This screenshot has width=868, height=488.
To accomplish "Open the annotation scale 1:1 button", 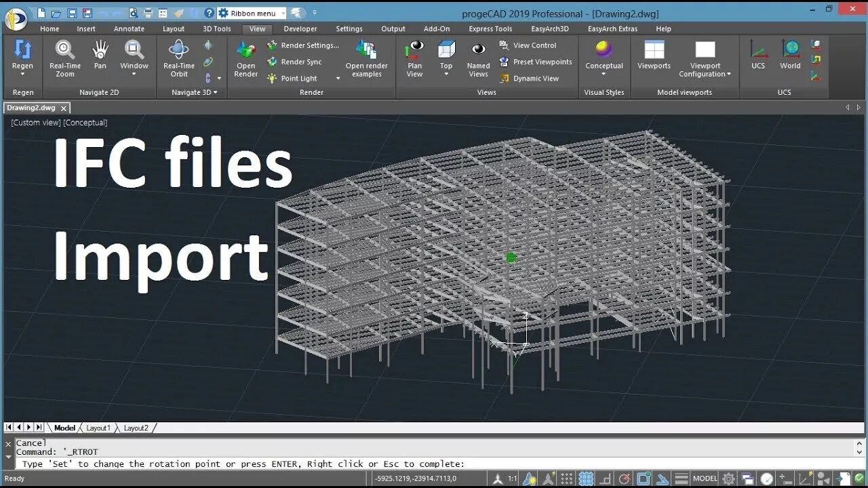I will click(512, 479).
